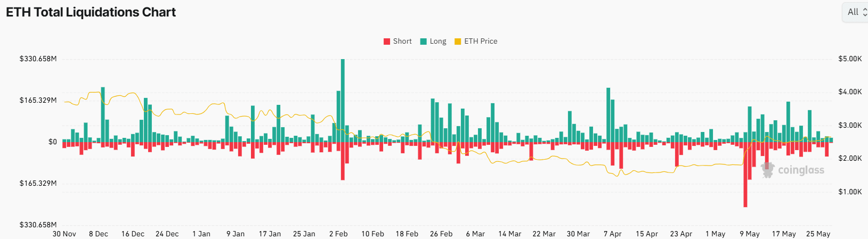Click the 2 Feb date axis label
The width and height of the screenshot is (868, 239).
click(x=338, y=234)
